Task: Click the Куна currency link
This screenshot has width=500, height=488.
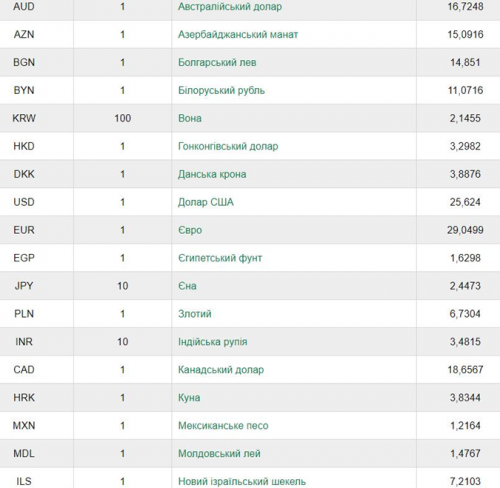Action: (x=189, y=398)
